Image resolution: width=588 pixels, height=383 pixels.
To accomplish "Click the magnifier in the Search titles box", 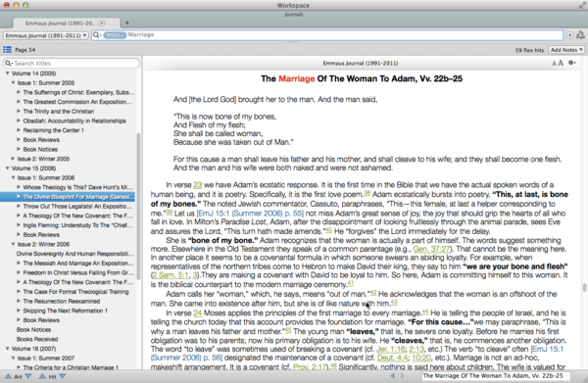I will [8, 64].
